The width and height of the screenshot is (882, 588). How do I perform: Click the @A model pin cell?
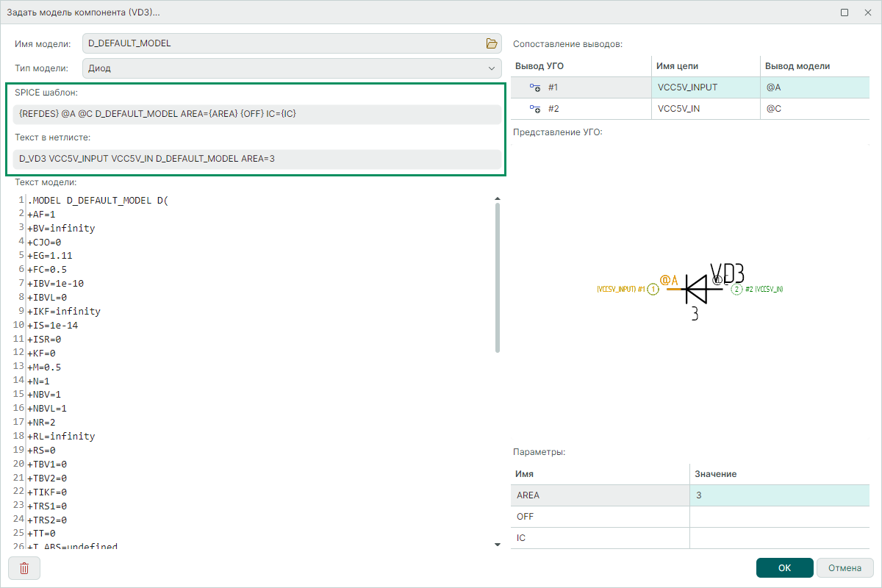(815, 87)
